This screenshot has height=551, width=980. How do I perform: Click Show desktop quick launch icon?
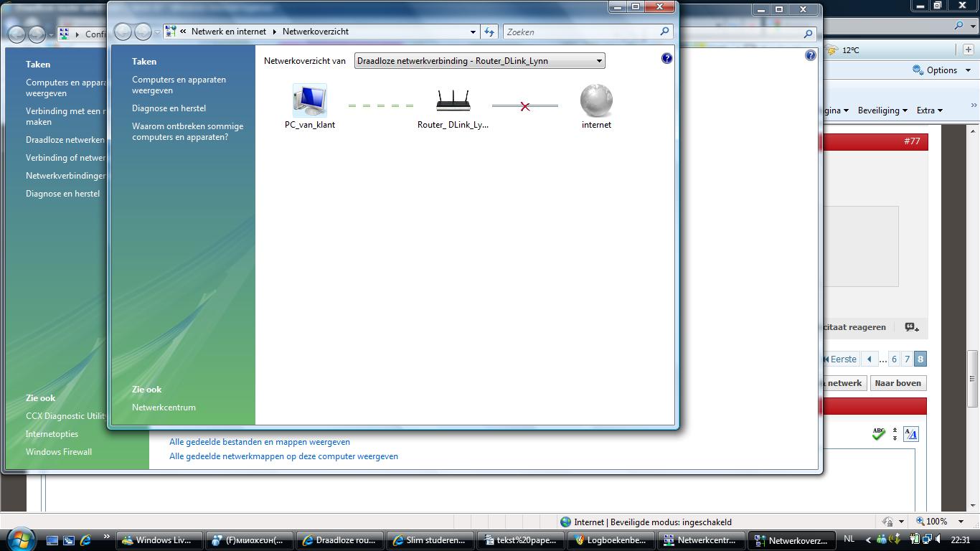point(52,540)
